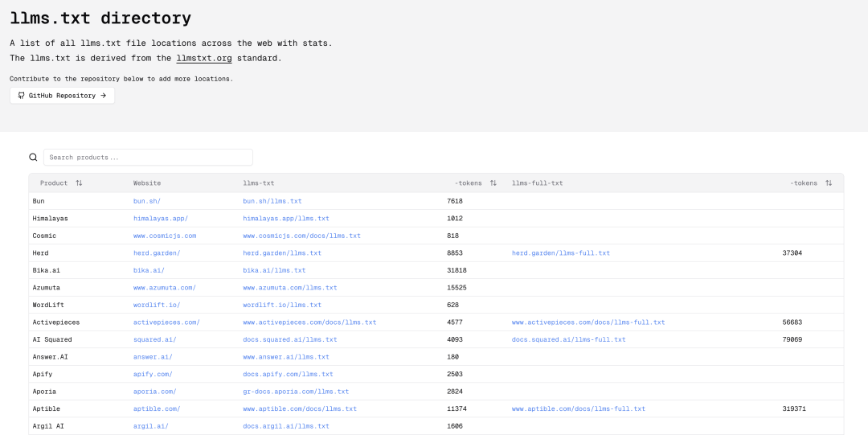Open www.cosmicjs.com website link
Screen dimensions: 868x435
coord(165,236)
